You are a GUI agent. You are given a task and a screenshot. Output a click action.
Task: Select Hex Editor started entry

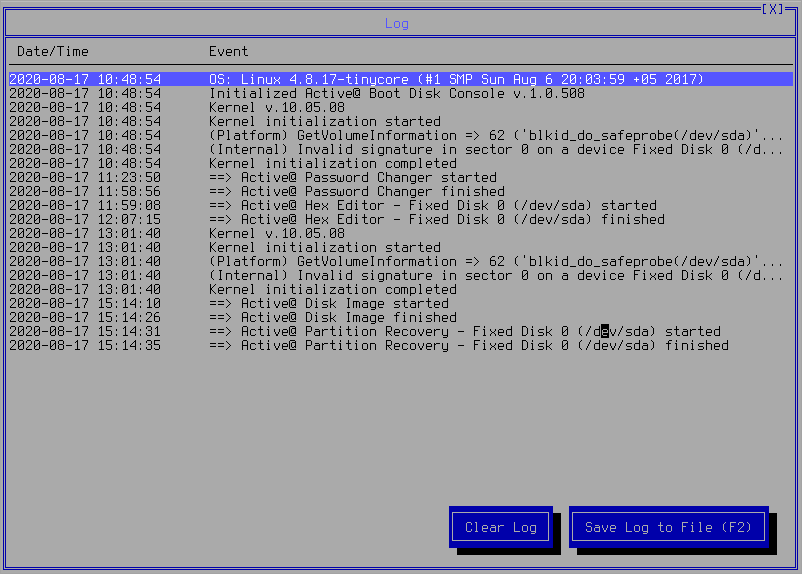(401, 205)
